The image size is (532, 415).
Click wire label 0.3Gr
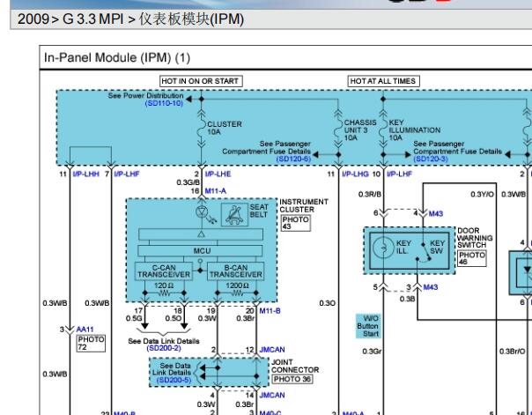pyautogui.click(x=372, y=352)
